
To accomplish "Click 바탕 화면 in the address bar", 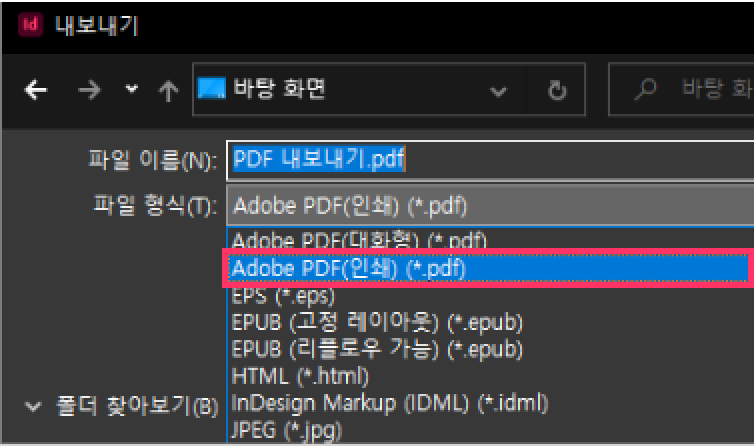I will (279, 89).
